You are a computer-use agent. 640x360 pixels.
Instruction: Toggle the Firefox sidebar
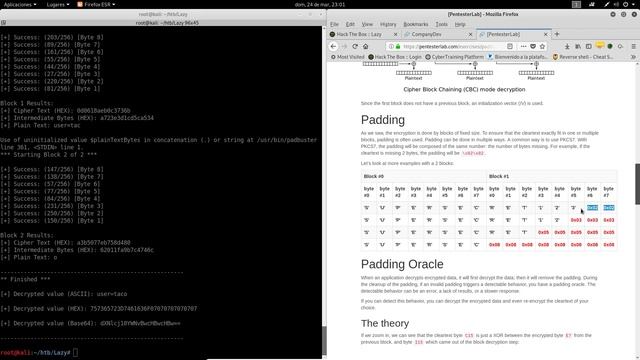point(589,46)
